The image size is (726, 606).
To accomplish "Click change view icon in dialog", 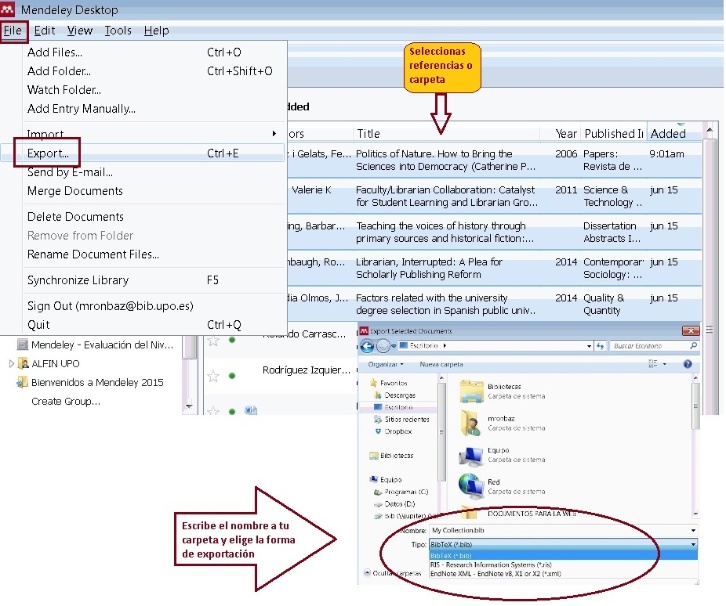I will click(652, 364).
